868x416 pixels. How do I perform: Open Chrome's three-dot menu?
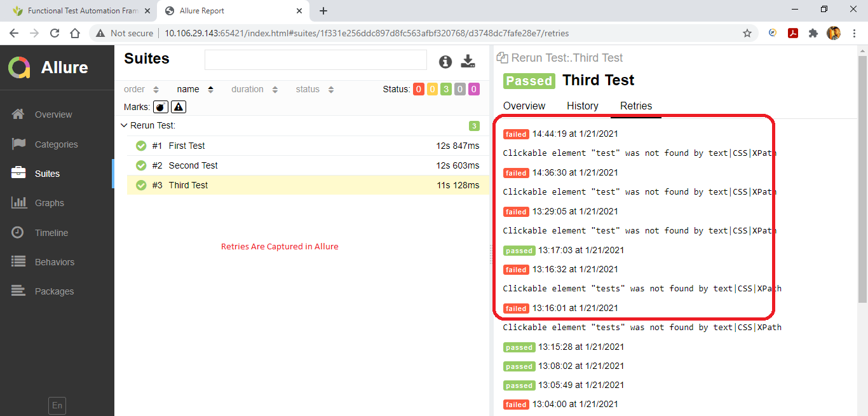pyautogui.click(x=855, y=33)
